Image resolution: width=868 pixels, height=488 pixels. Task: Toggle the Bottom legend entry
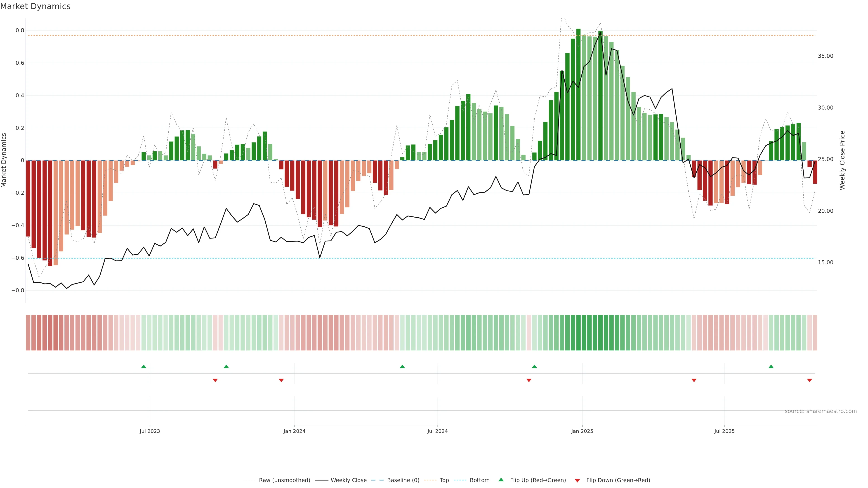point(479,480)
